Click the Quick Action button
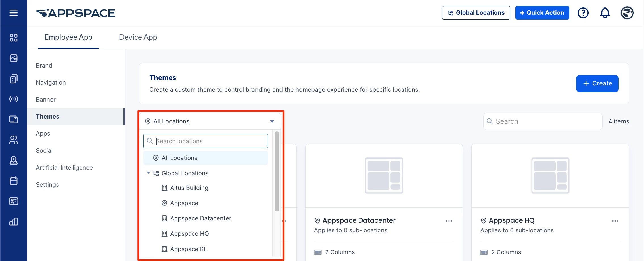 click(x=542, y=13)
